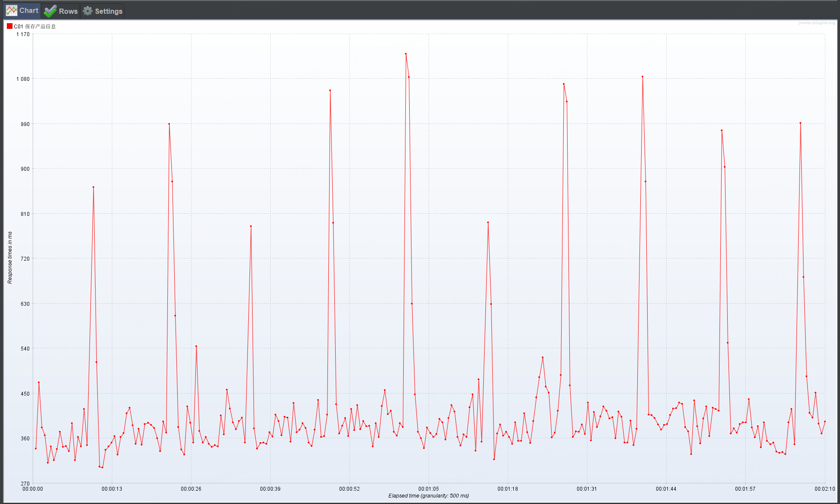Click the 00:01:05 time axis label
840x504 pixels.
429,489
